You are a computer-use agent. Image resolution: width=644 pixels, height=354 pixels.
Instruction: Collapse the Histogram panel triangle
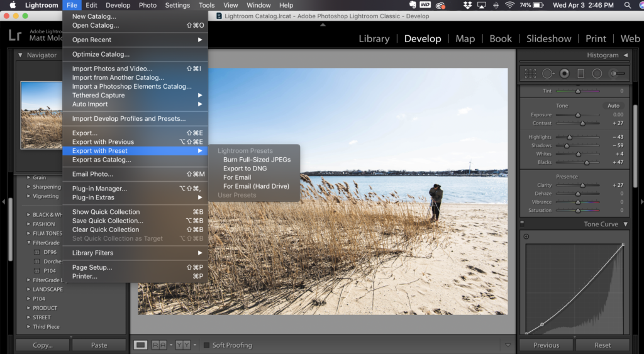point(626,55)
